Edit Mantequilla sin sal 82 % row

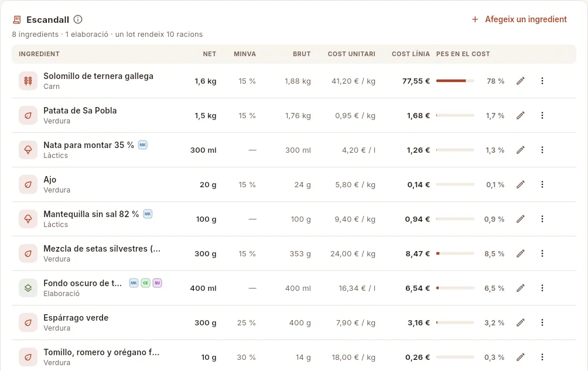coord(521,219)
